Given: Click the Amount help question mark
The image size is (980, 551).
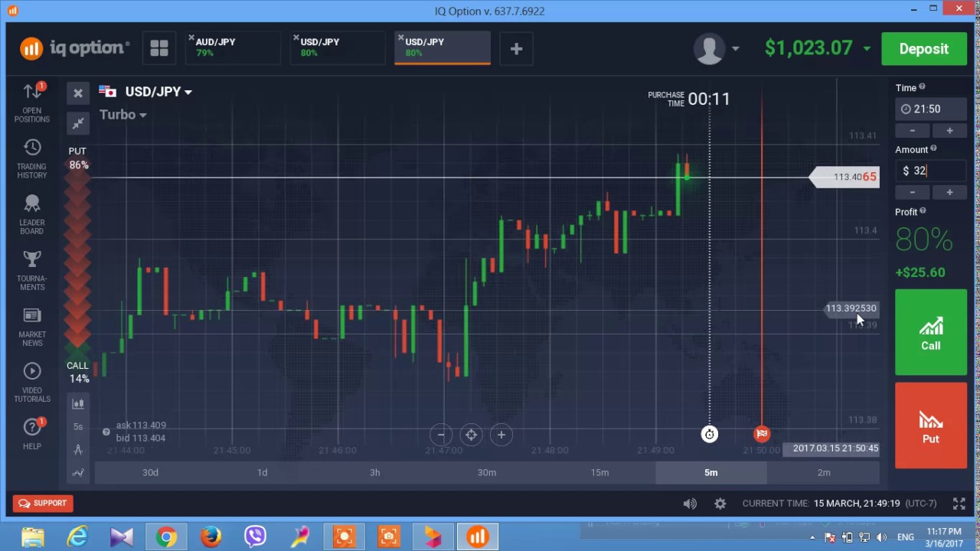Looking at the screenshot, I should [933, 149].
